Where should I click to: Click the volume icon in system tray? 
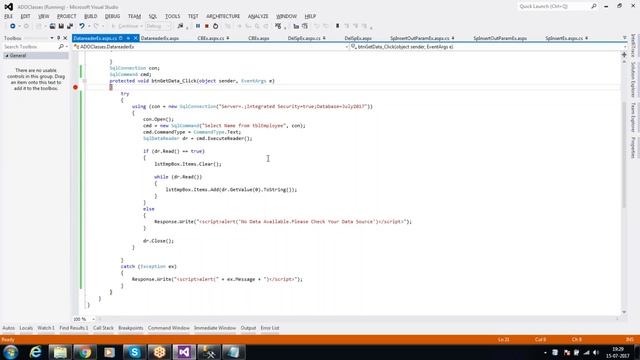click(596, 353)
